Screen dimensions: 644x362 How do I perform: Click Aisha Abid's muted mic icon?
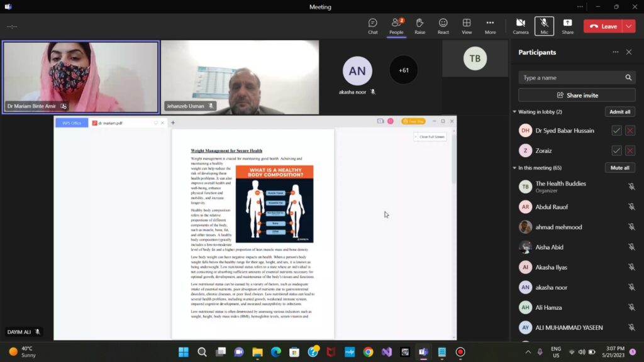(631, 247)
